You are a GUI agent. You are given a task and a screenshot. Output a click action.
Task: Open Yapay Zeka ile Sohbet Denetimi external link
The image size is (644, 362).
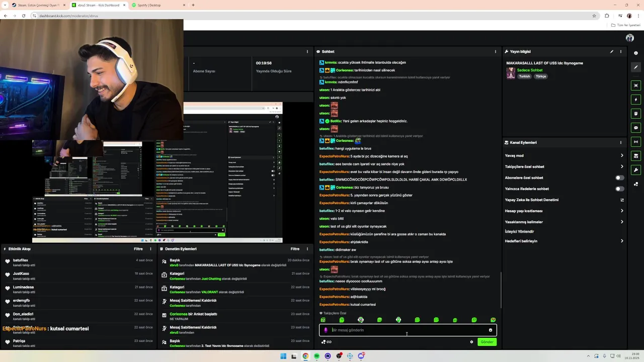pos(622,200)
